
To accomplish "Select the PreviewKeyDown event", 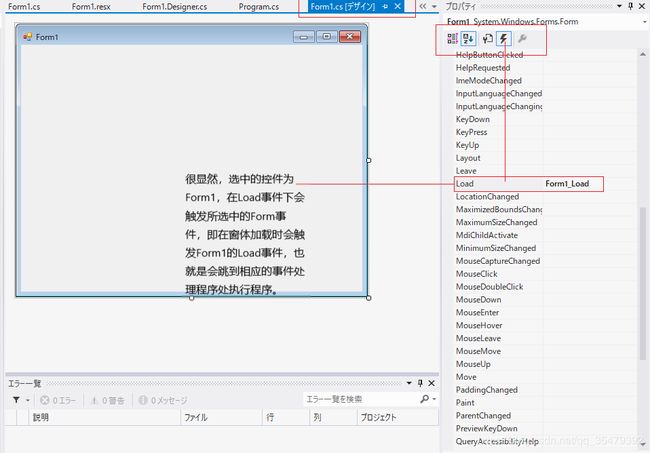I will click(486, 428).
